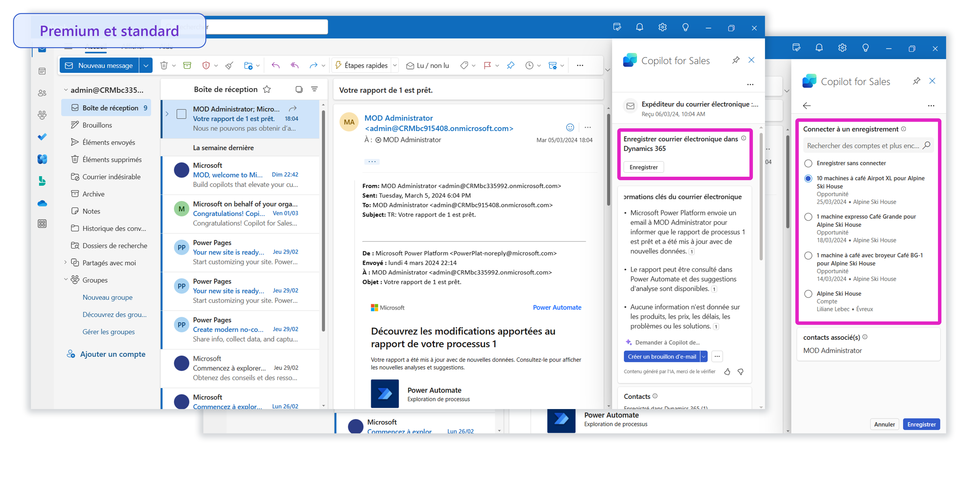
Task: Open the Étapes rapides dropdown
Action: [x=395, y=65]
